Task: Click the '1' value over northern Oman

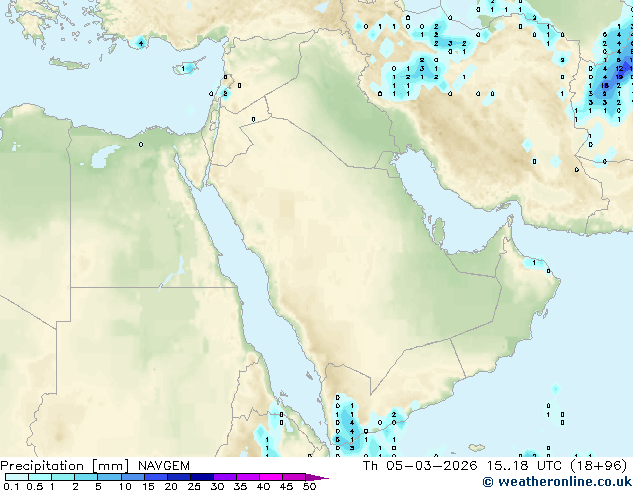Action: point(534,263)
